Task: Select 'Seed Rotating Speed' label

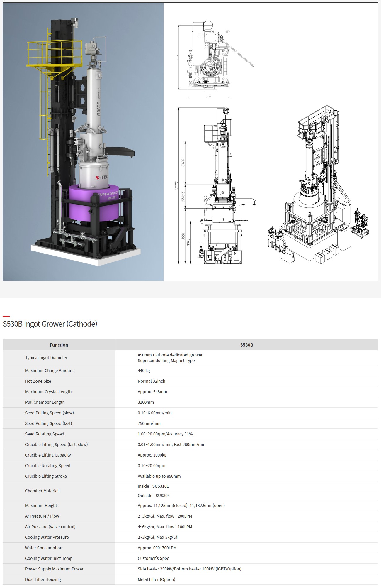Action: 45,434
